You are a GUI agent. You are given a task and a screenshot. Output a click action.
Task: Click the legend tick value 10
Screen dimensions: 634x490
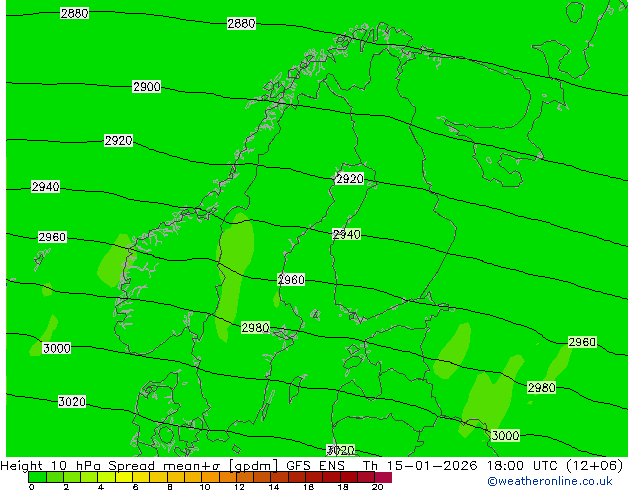[x=205, y=487]
